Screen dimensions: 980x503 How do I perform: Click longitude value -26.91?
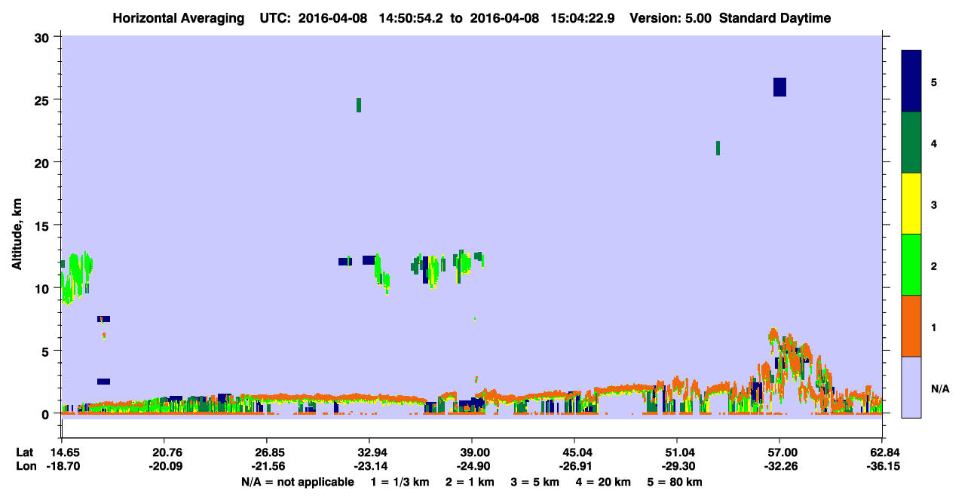[574, 467]
